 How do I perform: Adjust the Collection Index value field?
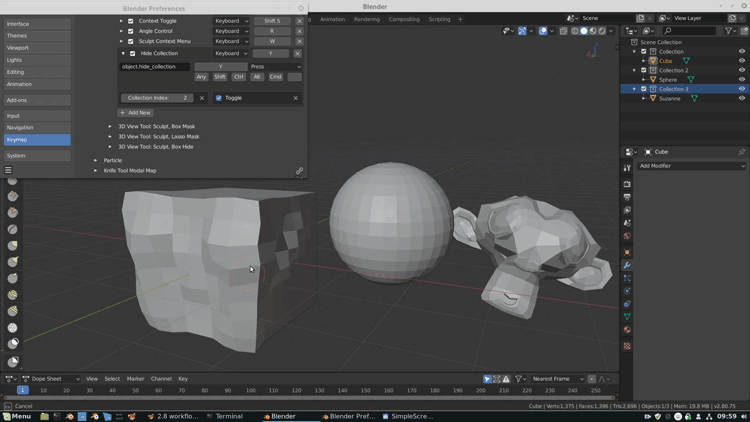tap(158, 98)
